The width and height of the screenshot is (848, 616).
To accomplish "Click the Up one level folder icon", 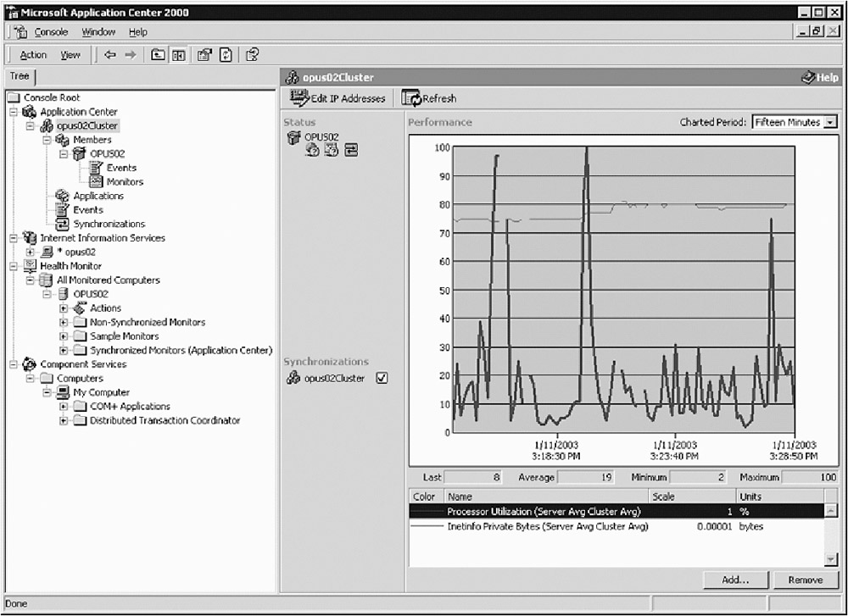I will pyautogui.click(x=158, y=55).
